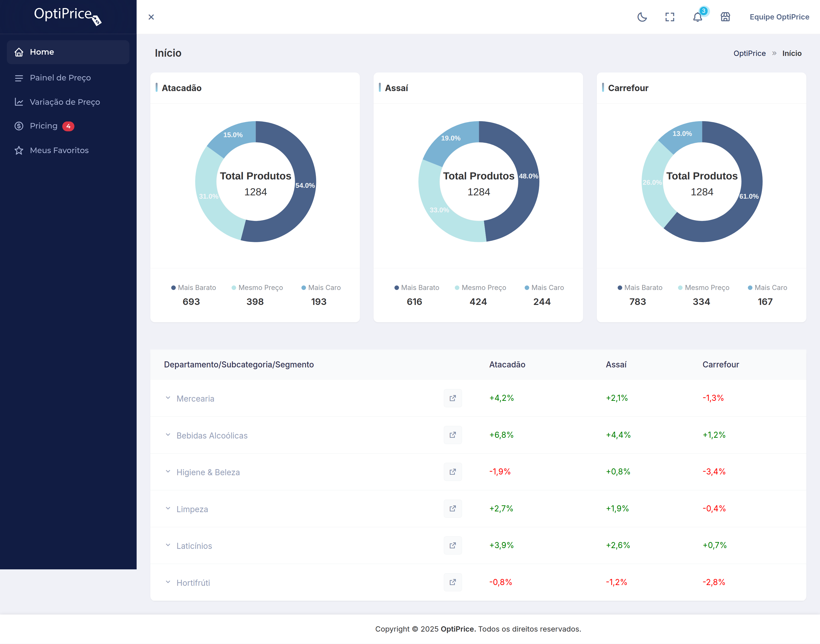Viewport: 820px width, 644px height.
Task: Toggle Mais Caro legend in Assaí card
Action: (x=544, y=288)
